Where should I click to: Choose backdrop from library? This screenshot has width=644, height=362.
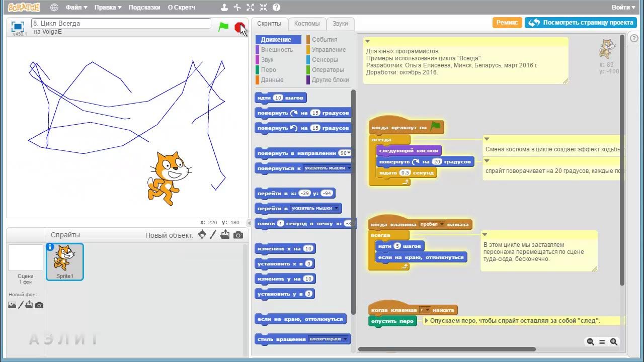click(x=12, y=305)
